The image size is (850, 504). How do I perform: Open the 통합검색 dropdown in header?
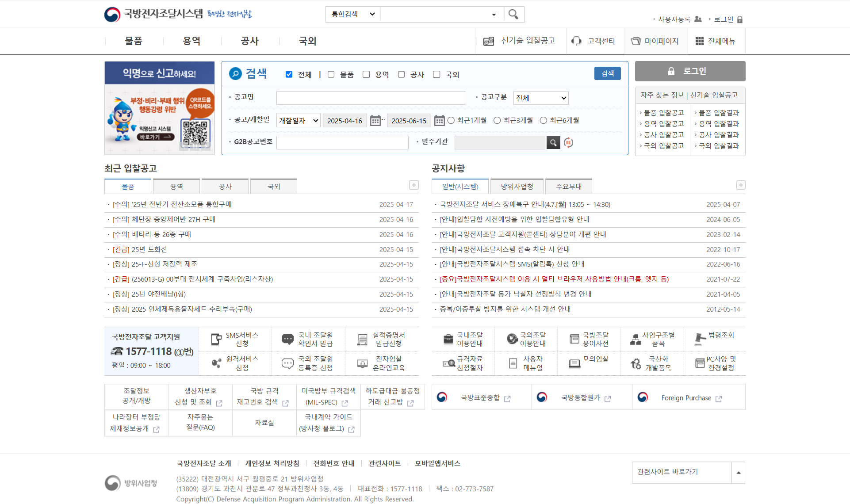(353, 14)
